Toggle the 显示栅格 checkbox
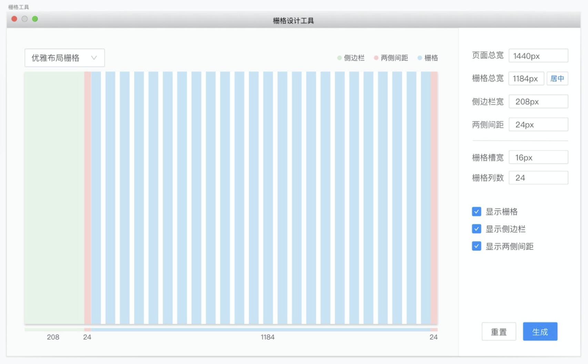 [x=477, y=212]
